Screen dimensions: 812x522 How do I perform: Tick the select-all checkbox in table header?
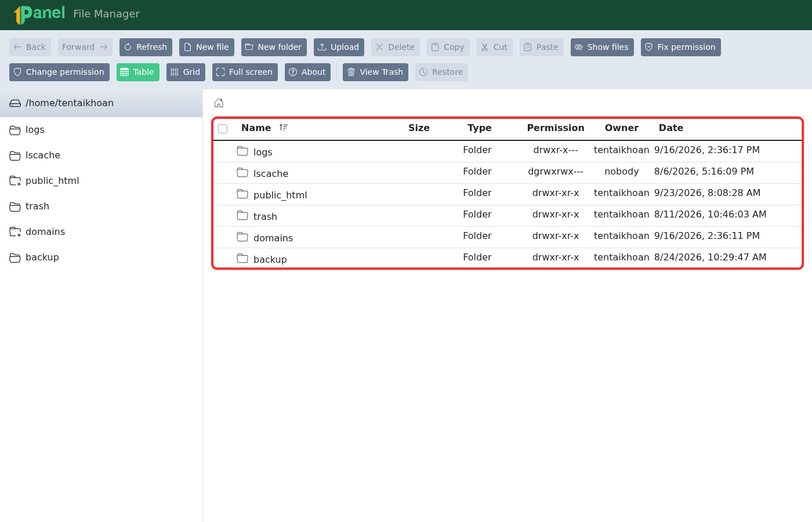click(x=223, y=129)
